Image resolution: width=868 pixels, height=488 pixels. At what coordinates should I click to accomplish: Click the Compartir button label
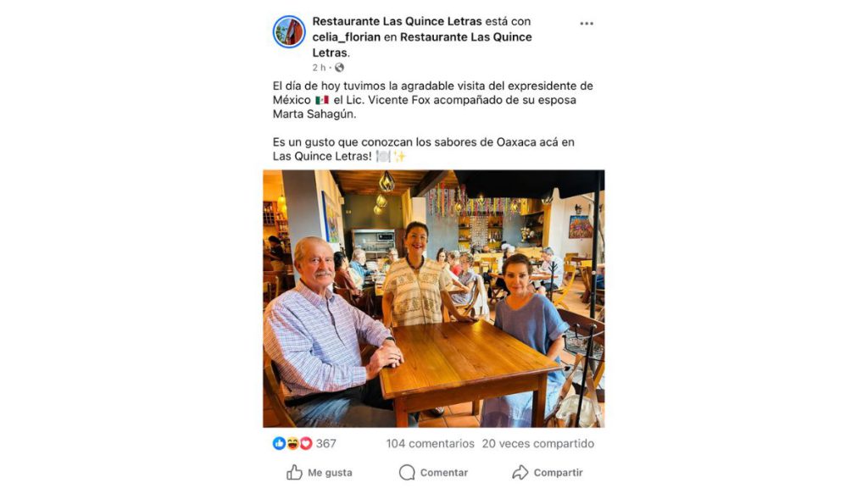[x=558, y=473]
